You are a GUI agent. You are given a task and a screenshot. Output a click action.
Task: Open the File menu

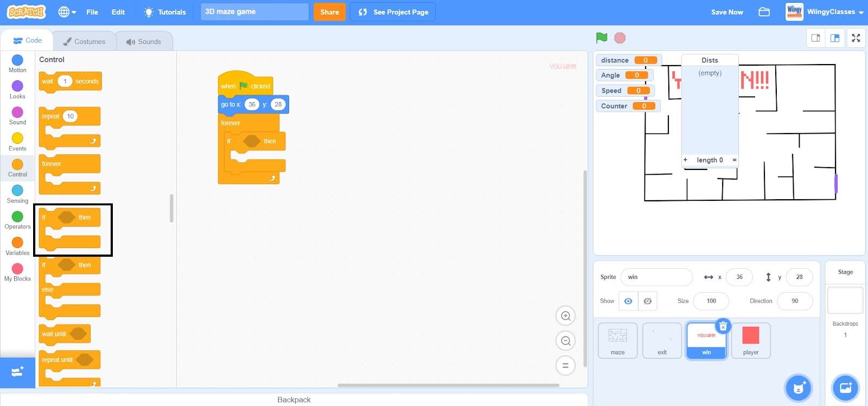92,12
